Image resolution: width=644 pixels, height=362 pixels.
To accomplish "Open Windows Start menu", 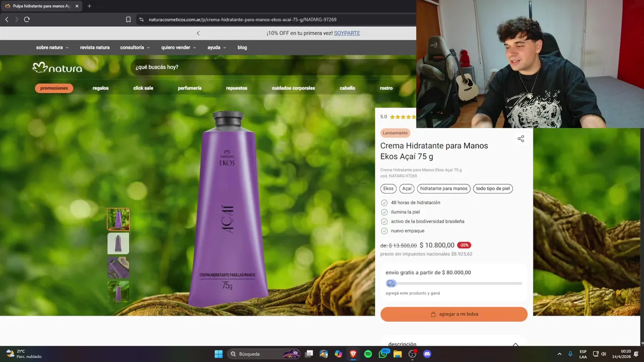I will click(x=218, y=354).
